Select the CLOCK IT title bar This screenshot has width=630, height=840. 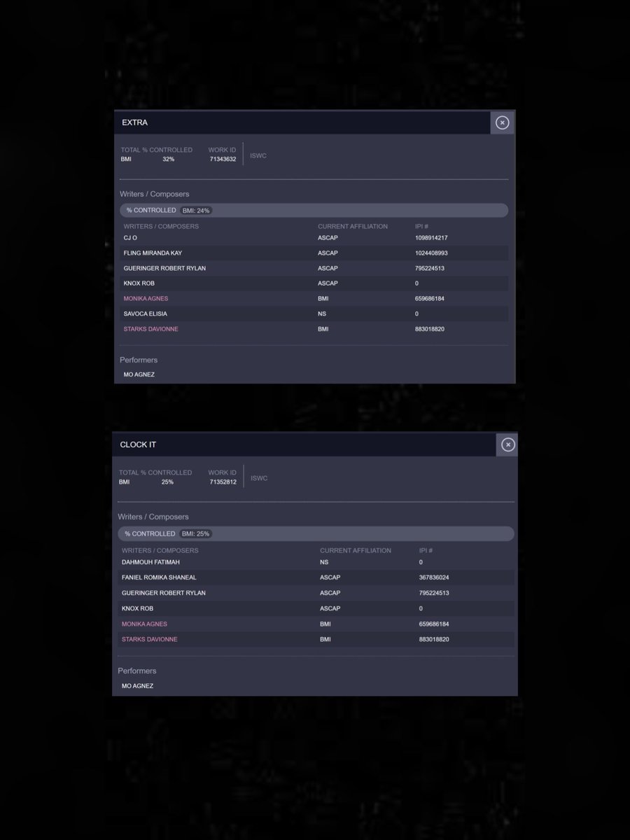pyautogui.click(x=137, y=444)
